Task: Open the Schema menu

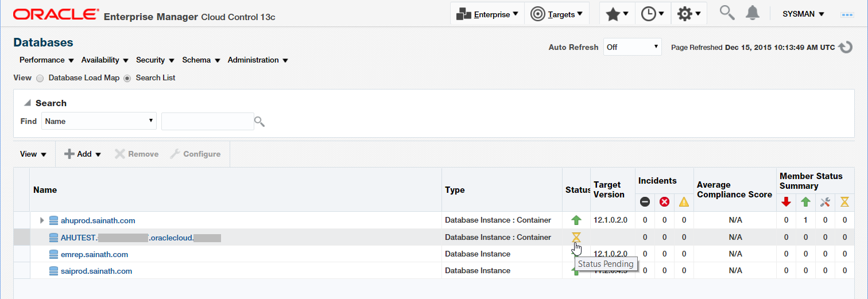Action: pos(201,60)
